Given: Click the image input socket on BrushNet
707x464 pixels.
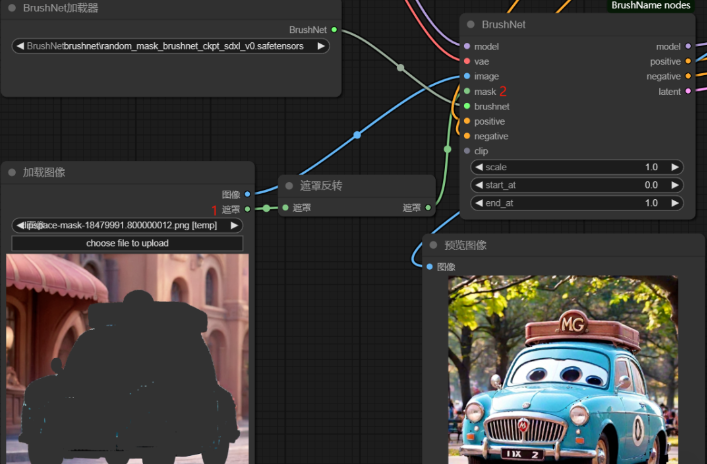Looking at the screenshot, I should click(467, 76).
